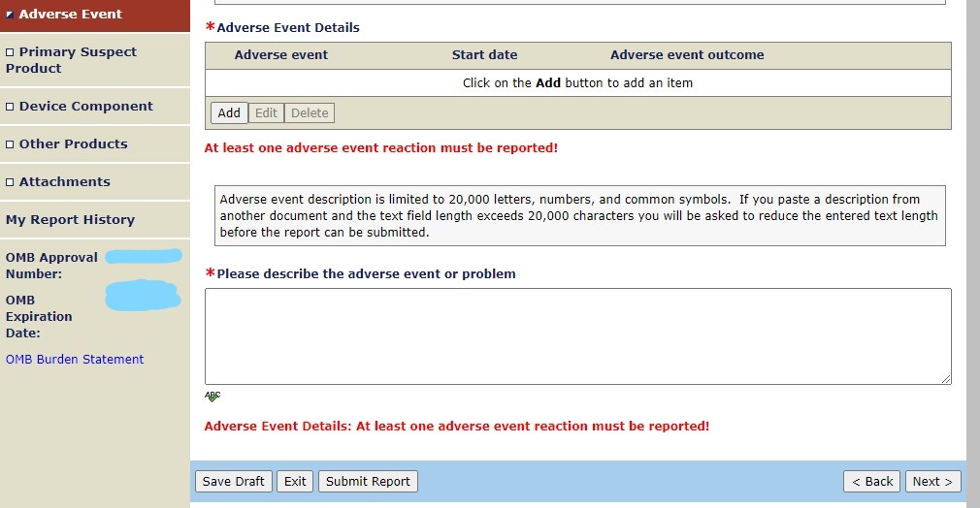This screenshot has width=980, height=508.
Task: Click the Exit button
Action: pyautogui.click(x=295, y=482)
